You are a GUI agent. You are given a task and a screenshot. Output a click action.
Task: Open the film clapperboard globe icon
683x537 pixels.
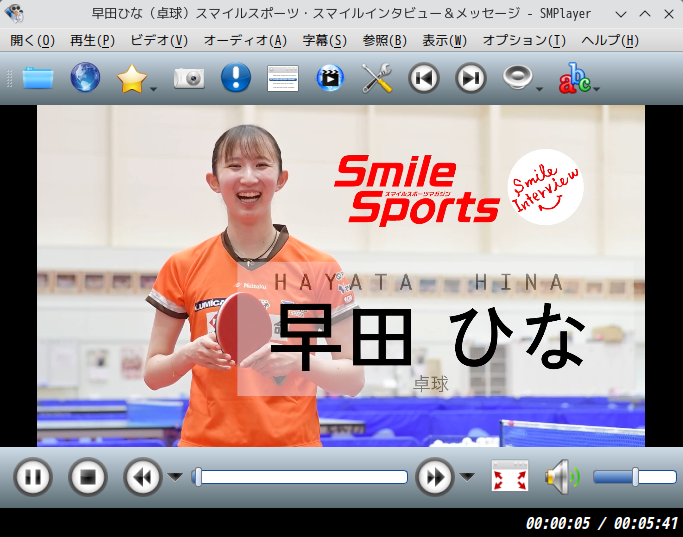pos(330,78)
